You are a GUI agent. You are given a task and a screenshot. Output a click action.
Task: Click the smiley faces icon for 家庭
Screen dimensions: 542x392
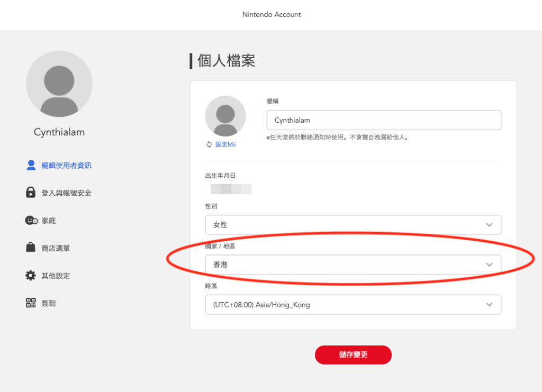tap(31, 221)
